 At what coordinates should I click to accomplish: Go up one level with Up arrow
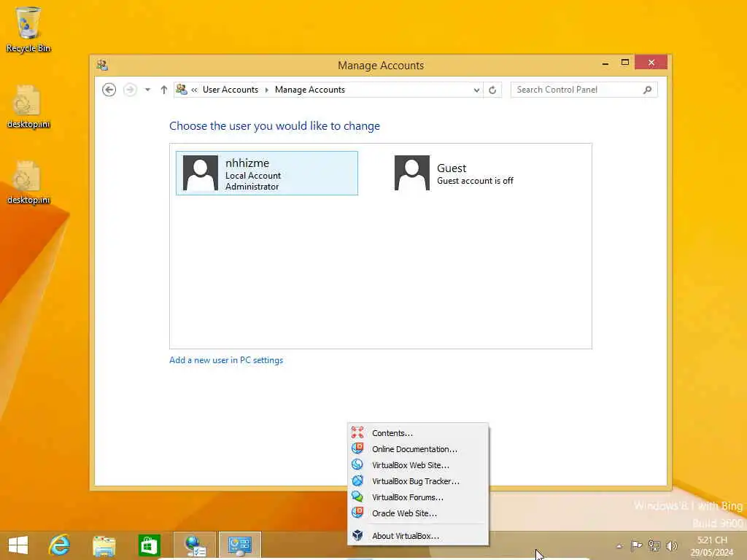point(164,90)
